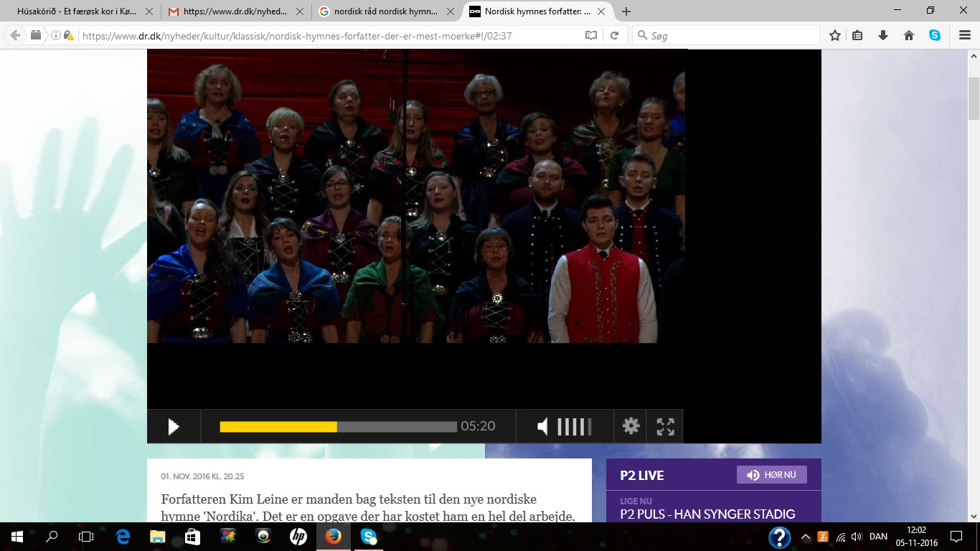Click the P2 LIVE heading
Image resolution: width=980 pixels, height=551 pixels.
click(642, 476)
